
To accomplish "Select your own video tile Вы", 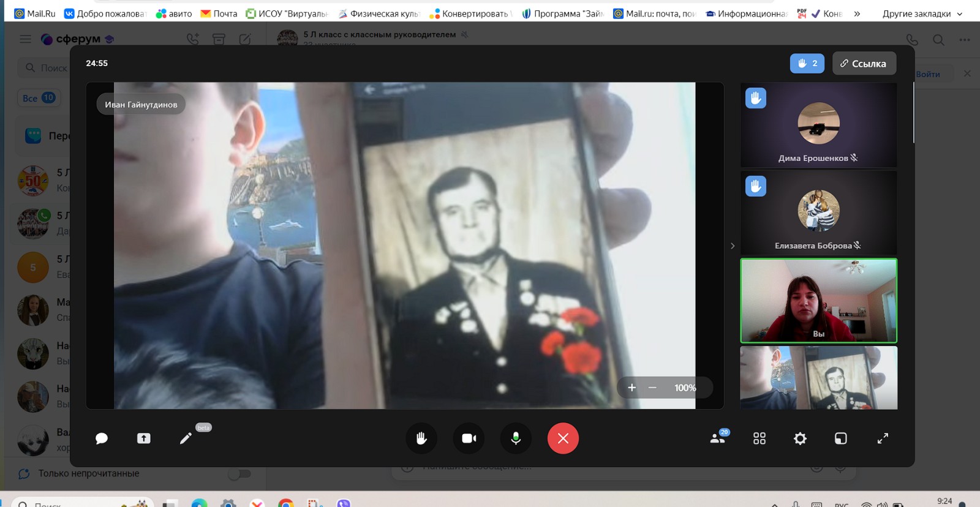I will tap(818, 300).
